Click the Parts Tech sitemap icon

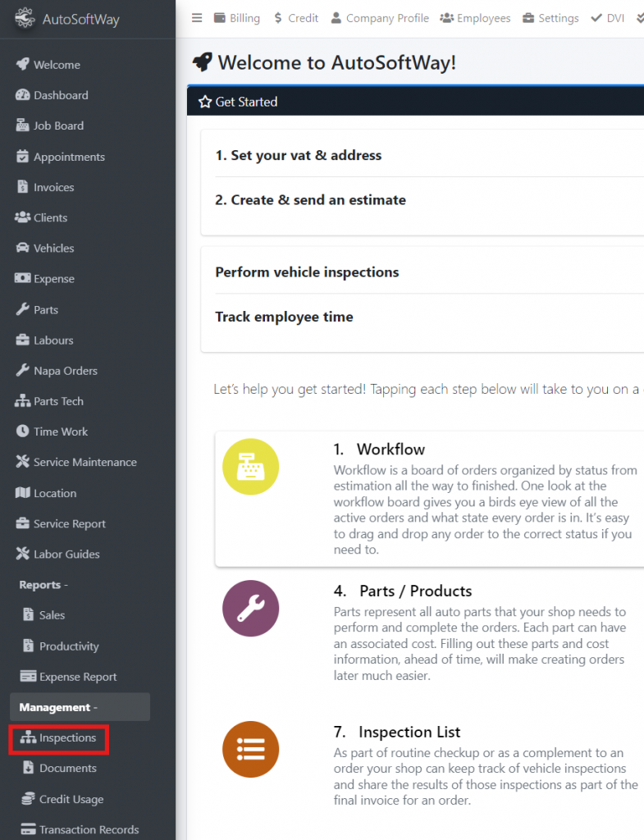[22, 400]
